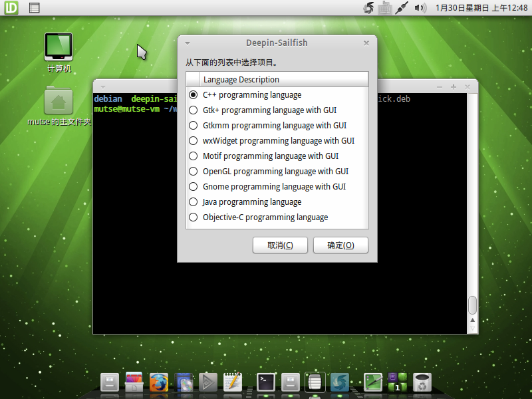Image resolution: width=532 pixels, height=399 pixels.
Task: Click the highlighted barrel dock icon
Action: click(315, 382)
